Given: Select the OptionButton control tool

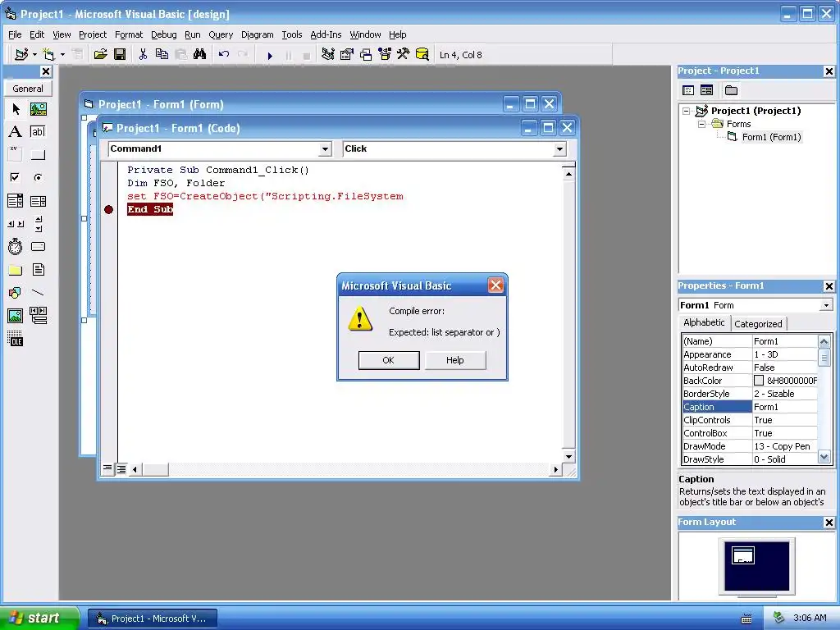Looking at the screenshot, I should tap(38, 177).
